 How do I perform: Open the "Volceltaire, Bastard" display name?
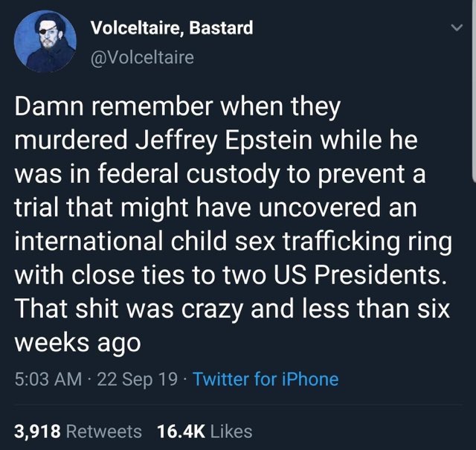coord(171,28)
